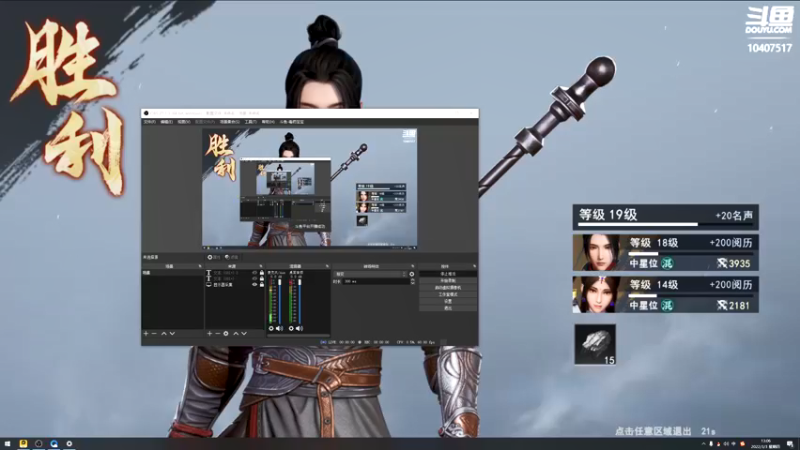Click the OBS logo in window title bar

[146, 113]
